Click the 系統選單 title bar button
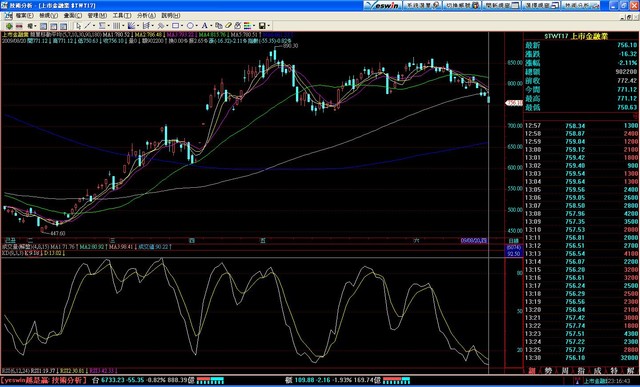Image resolution: width=640 pixels, height=387 pixels. tap(422, 5)
